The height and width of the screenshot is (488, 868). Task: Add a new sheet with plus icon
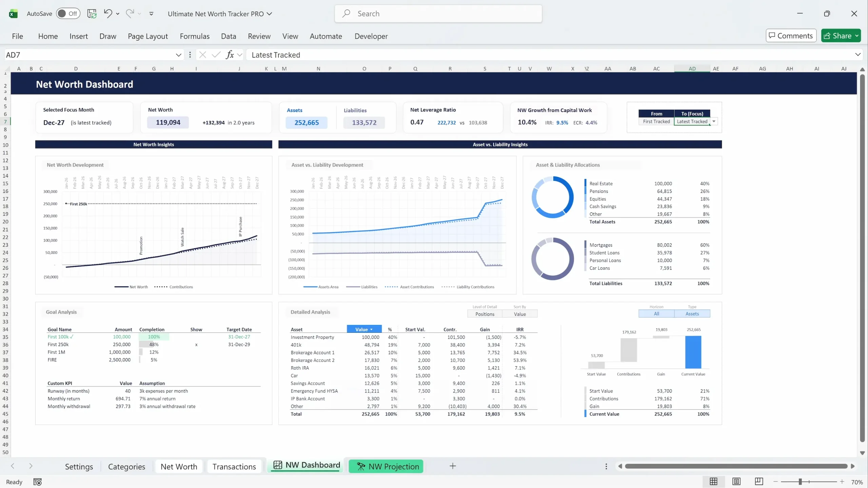[453, 466]
